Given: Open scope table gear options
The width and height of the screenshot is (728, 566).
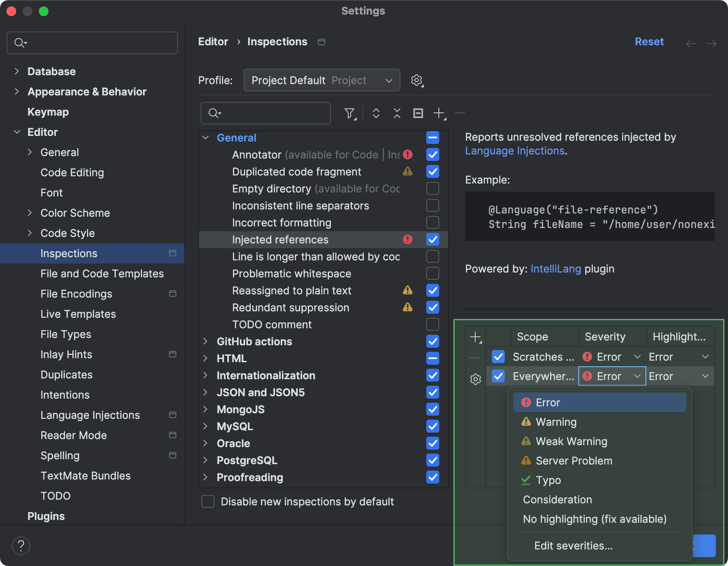Looking at the screenshot, I should coord(476,379).
